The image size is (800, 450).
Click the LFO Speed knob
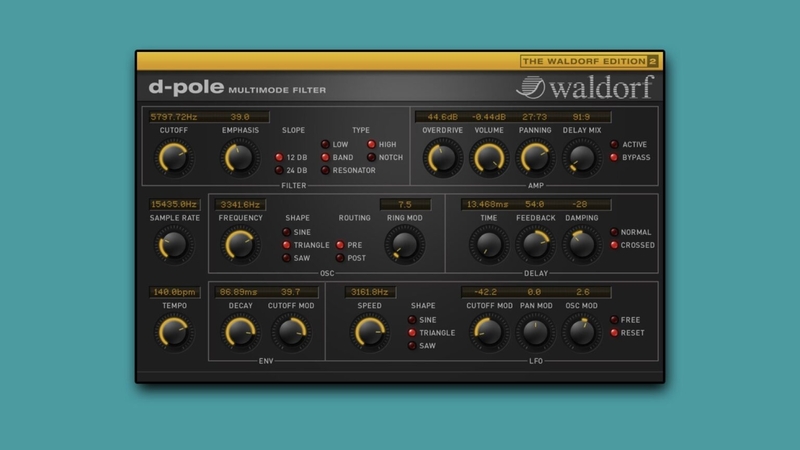[369, 333]
